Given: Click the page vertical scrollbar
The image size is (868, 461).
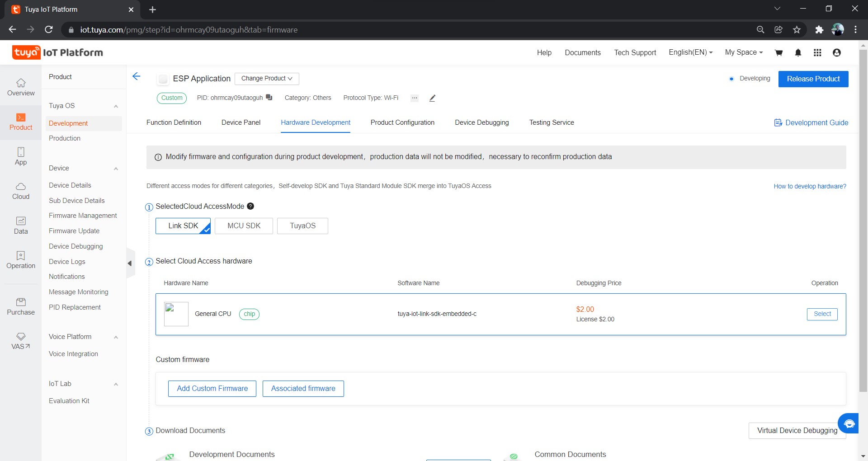Looking at the screenshot, I should click(863, 221).
